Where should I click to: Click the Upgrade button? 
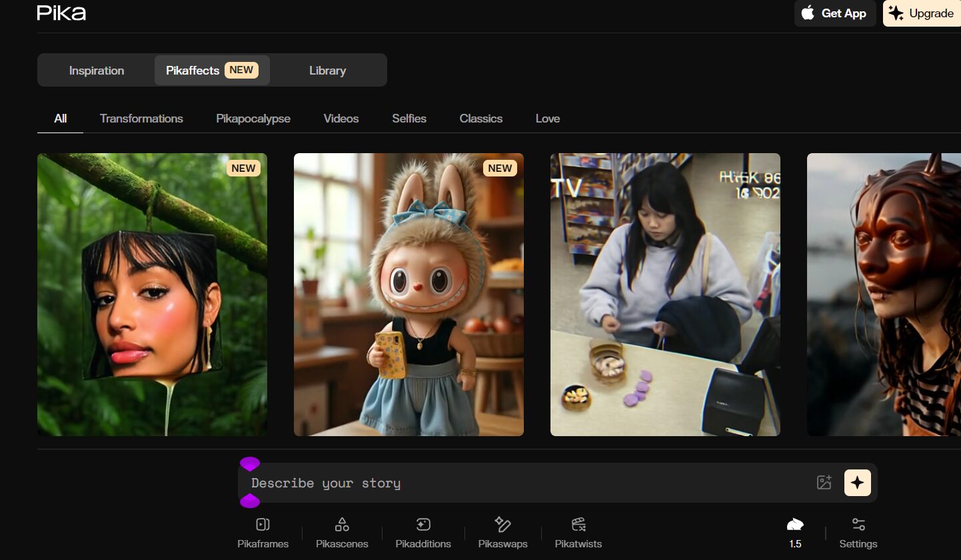pyautogui.click(x=922, y=13)
